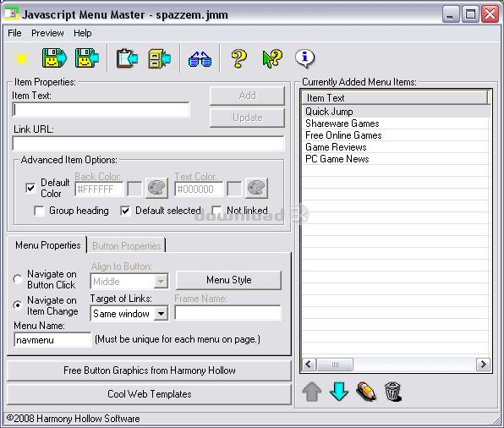The height and width of the screenshot is (428, 504).
Task: Open help with the yellow question mark
Action: pos(239,58)
